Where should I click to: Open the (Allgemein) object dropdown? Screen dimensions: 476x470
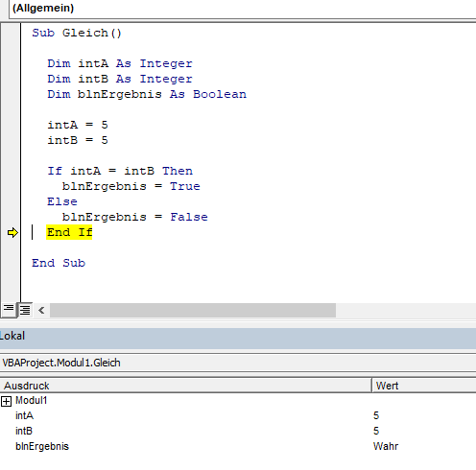point(243,9)
